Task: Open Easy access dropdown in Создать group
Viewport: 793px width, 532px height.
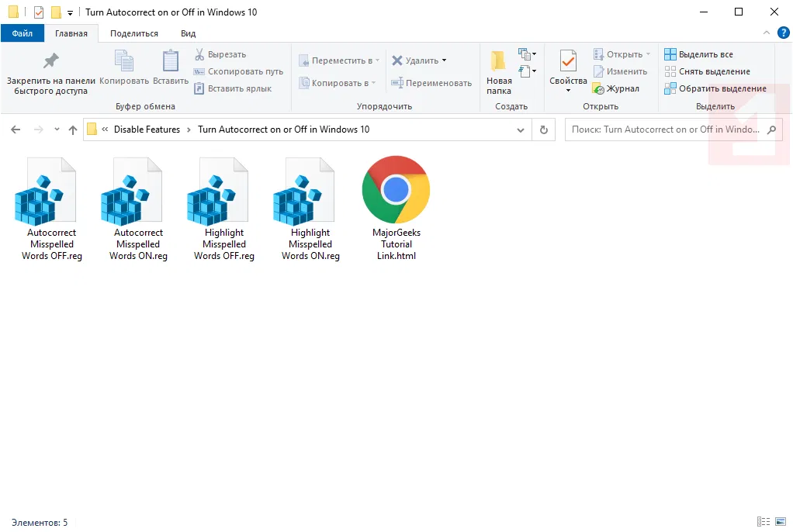Action: click(x=527, y=71)
